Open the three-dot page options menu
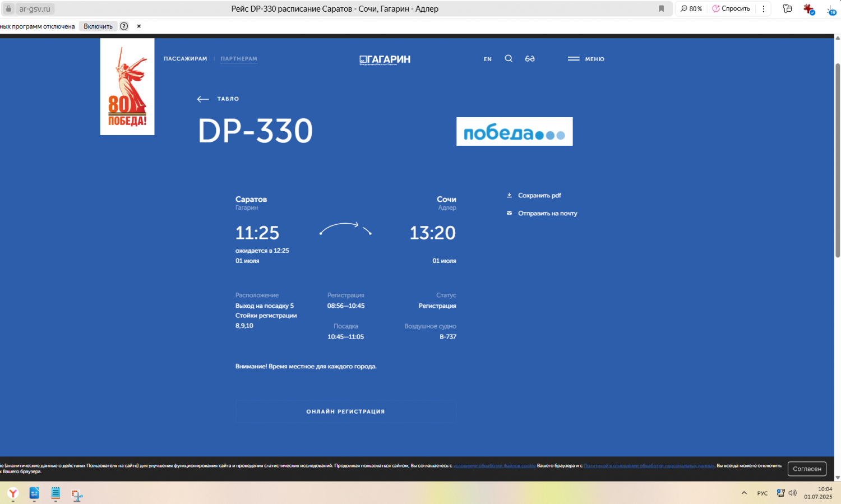The image size is (841, 504). pyautogui.click(x=764, y=9)
